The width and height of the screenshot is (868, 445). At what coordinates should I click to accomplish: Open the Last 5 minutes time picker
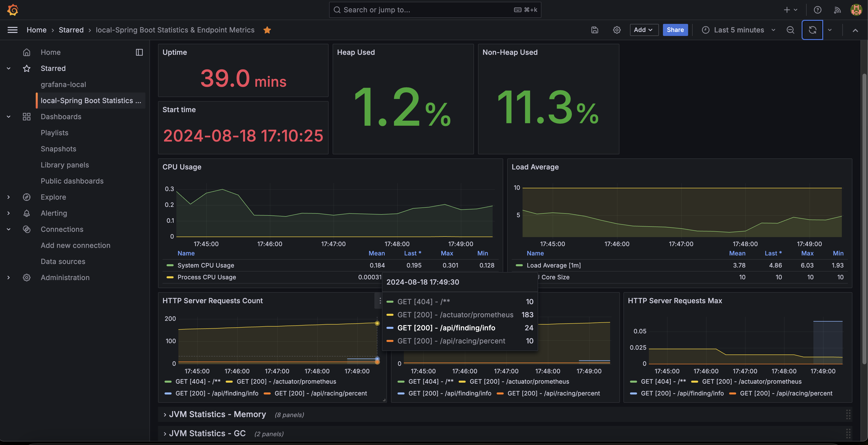tap(739, 30)
